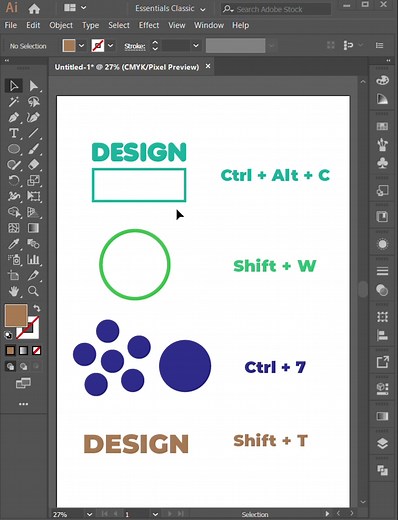Choose the Column Graph tool
The width and height of the screenshot is (398, 520).
coord(33,259)
